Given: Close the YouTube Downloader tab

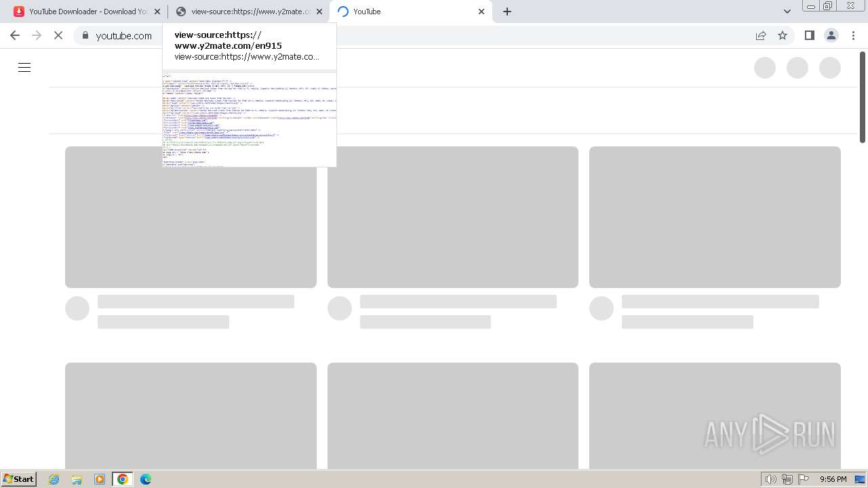Looking at the screenshot, I should click(x=157, y=12).
